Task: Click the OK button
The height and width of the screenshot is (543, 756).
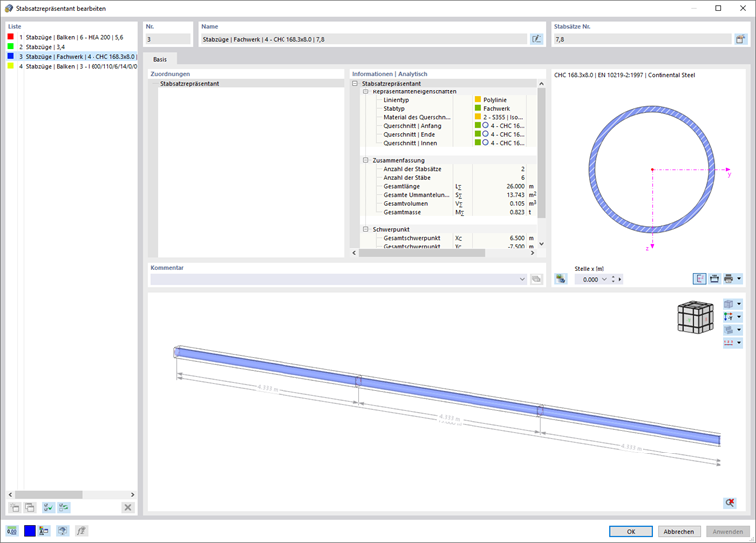Action: [x=630, y=531]
